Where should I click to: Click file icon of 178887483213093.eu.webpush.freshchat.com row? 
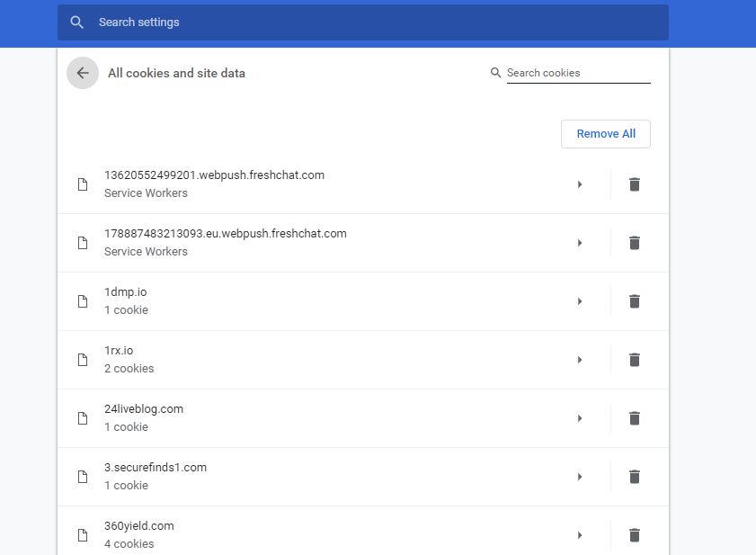pos(83,243)
